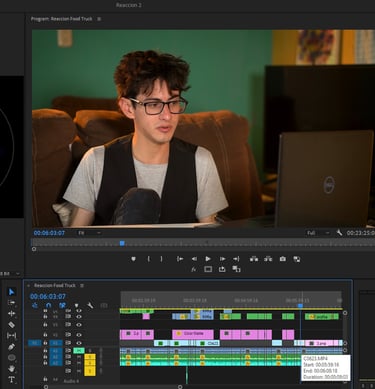Select the Color Matte clip

[x=193, y=334]
